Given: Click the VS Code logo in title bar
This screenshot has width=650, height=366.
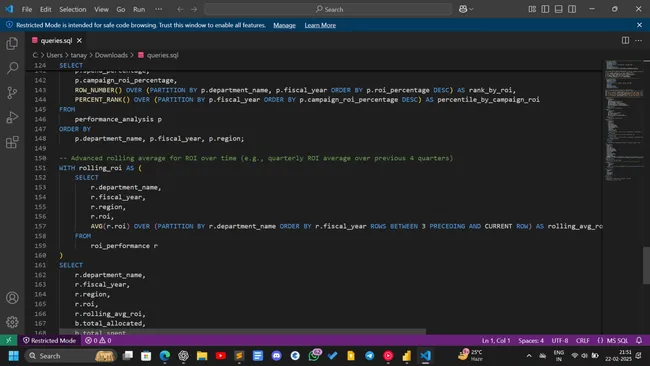Looking at the screenshot, I should pyautogui.click(x=9, y=9).
